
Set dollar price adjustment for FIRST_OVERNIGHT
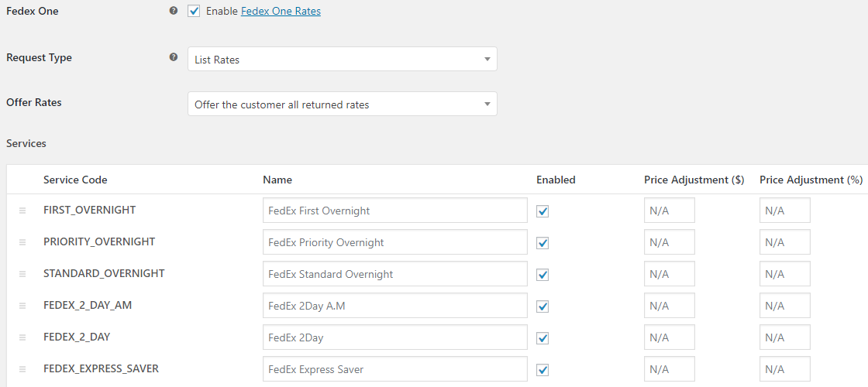tap(670, 211)
